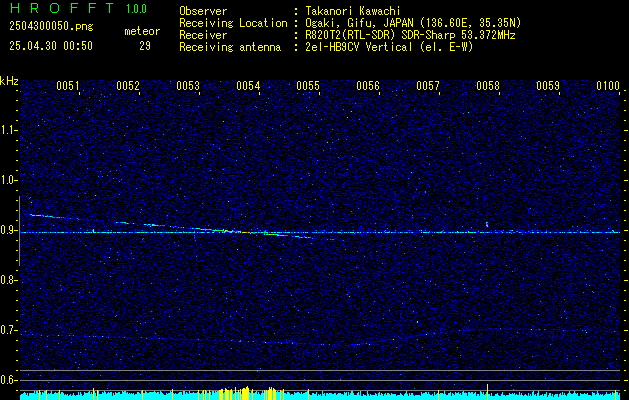The width and height of the screenshot is (629, 400).
Task: Click the meteor count value 29
Action: coord(145,46)
